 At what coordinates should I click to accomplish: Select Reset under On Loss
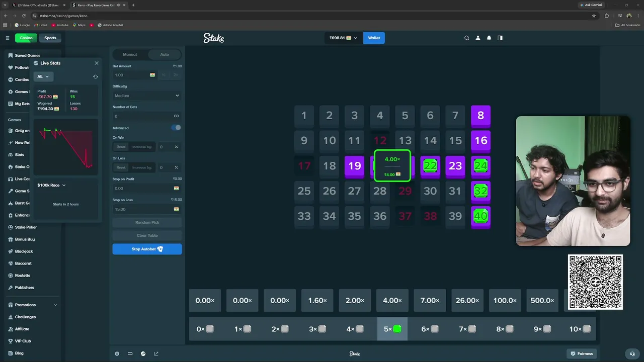121,167
